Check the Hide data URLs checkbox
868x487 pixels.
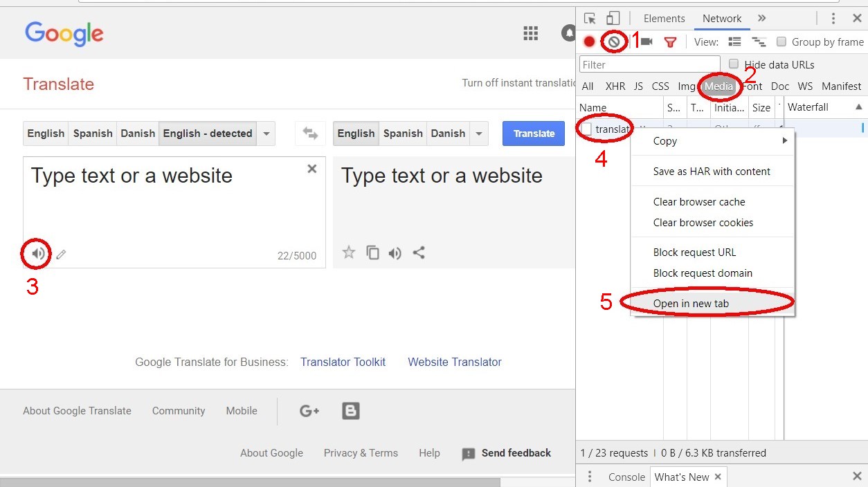[x=734, y=64]
